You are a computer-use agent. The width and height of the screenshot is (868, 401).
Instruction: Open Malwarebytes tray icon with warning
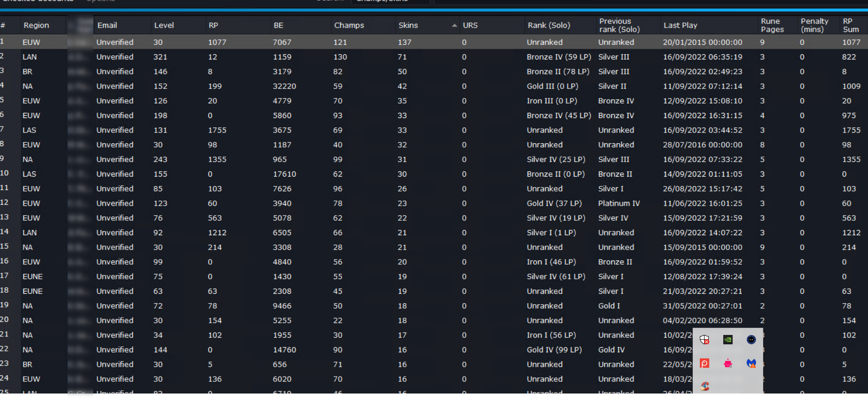(751, 363)
